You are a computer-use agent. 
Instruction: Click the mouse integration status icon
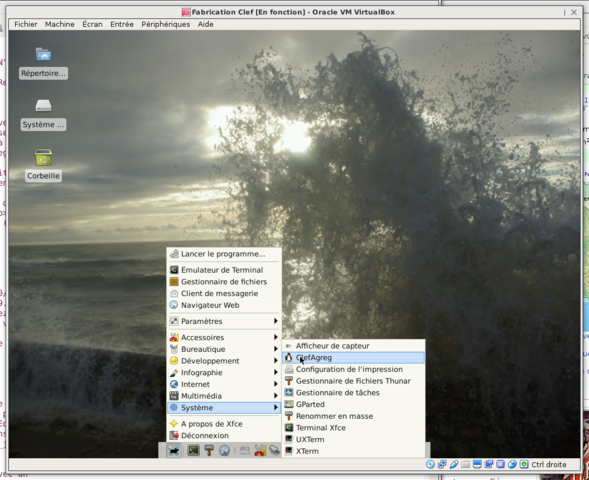[x=512, y=464]
